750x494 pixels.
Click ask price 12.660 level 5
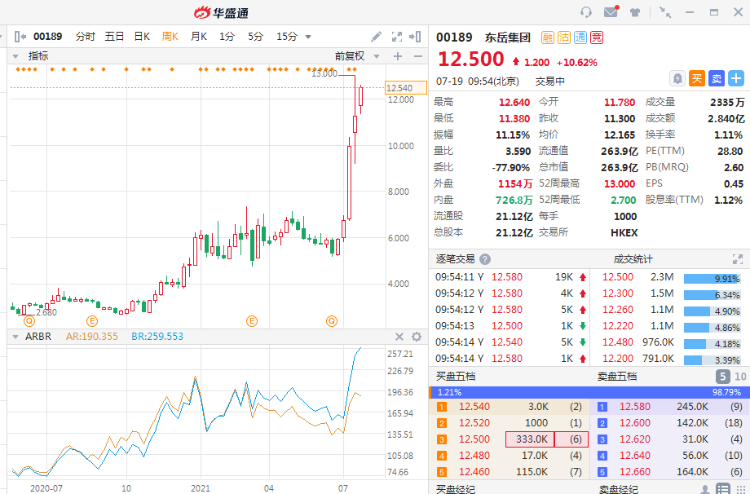click(x=635, y=472)
